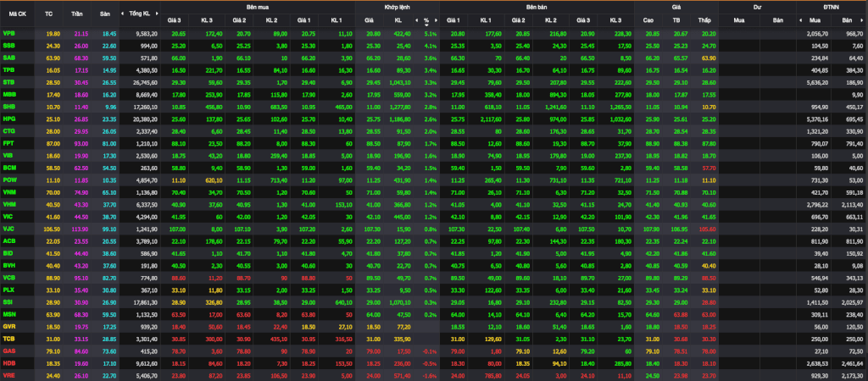Open the SAB stock symbol
Screen dimensions: 868x381
tap(8, 57)
